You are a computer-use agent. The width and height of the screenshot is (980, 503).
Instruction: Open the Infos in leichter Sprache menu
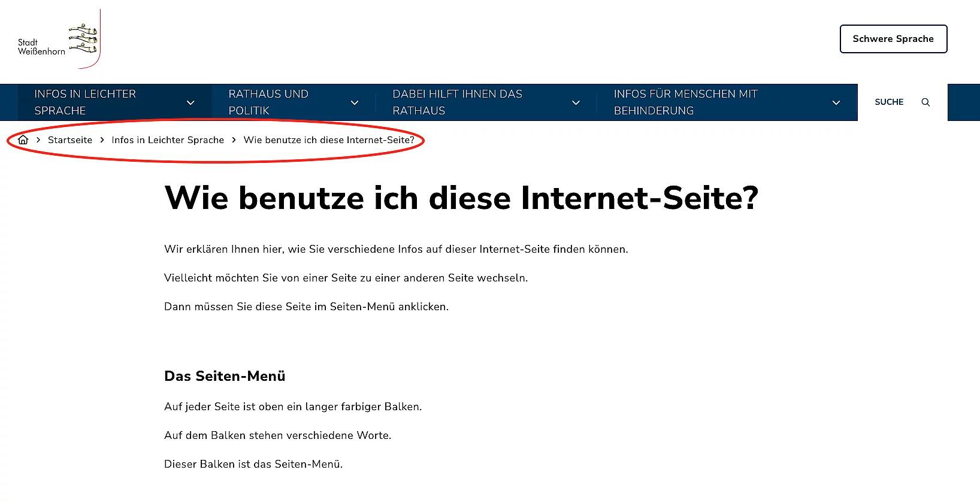(x=85, y=102)
